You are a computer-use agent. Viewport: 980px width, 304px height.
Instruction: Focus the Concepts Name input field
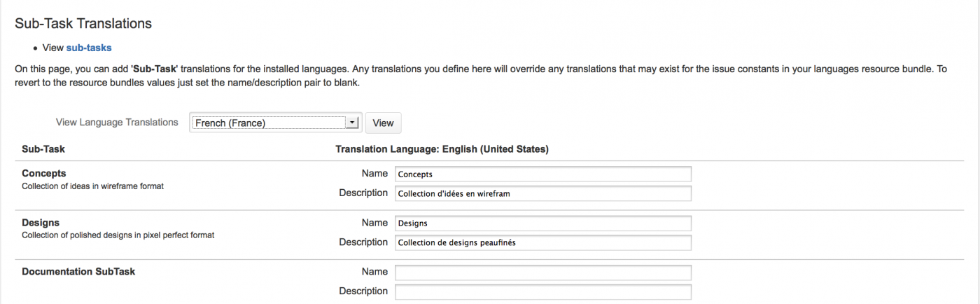[x=542, y=174]
